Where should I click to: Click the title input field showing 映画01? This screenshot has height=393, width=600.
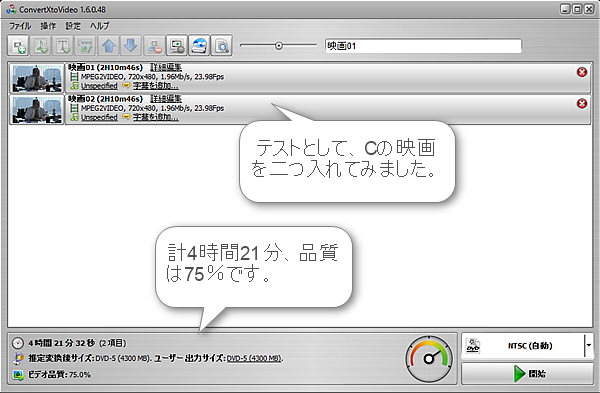coord(423,46)
